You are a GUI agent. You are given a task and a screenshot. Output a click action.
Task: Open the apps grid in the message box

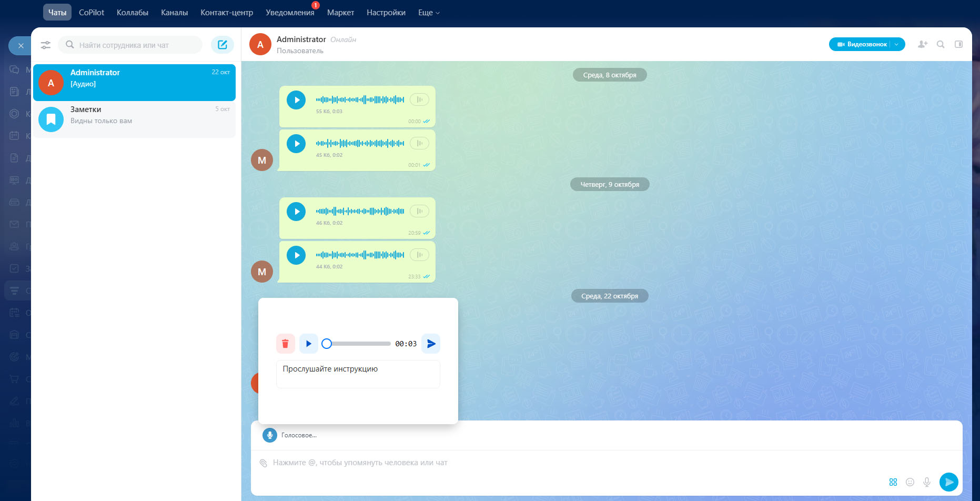pyautogui.click(x=893, y=482)
